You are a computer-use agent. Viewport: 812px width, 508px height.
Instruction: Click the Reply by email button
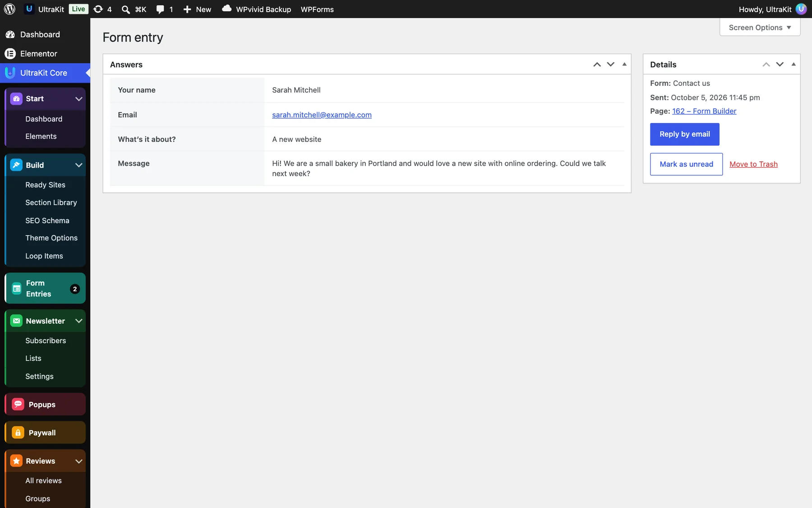[684, 134]
